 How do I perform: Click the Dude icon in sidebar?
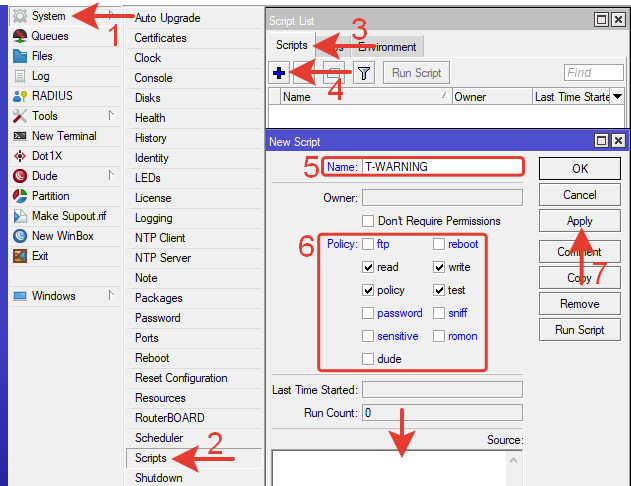20,176
